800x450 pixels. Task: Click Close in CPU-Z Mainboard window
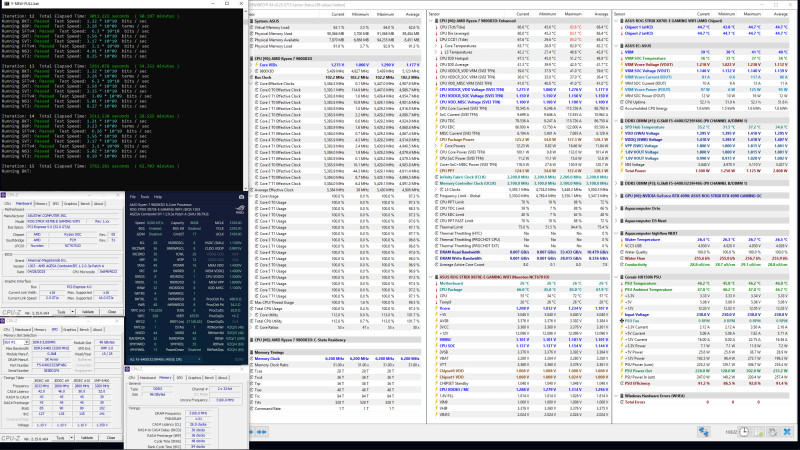pos(112,312)
